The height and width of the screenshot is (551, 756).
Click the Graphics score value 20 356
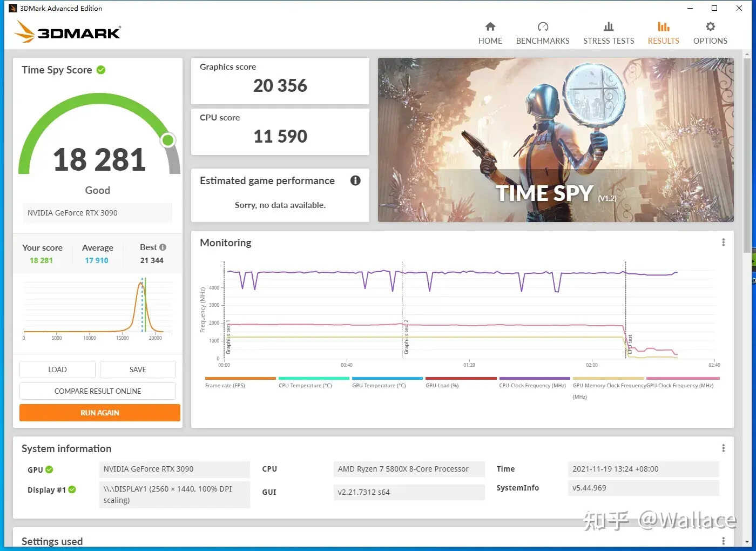tap(280, 85)
